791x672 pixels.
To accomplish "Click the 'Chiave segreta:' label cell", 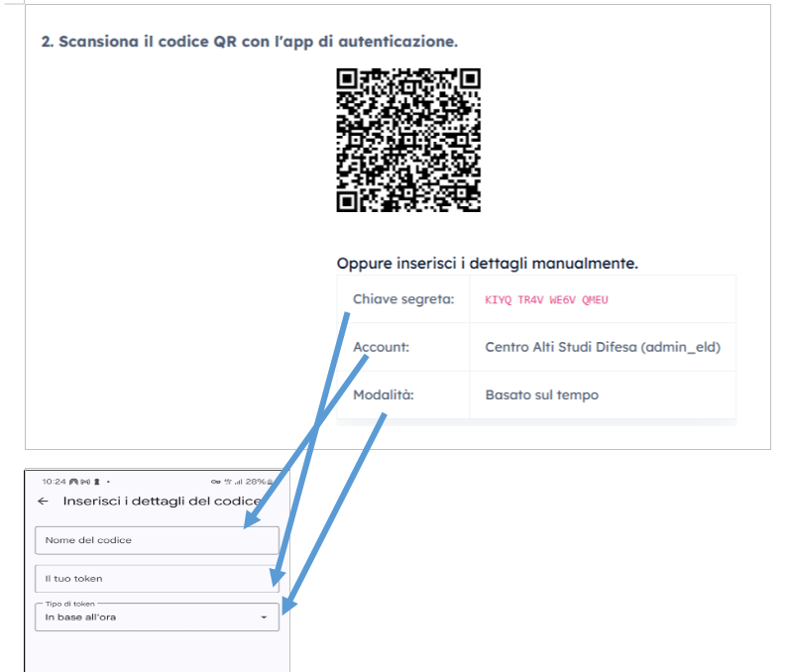I will coord(403,299).
